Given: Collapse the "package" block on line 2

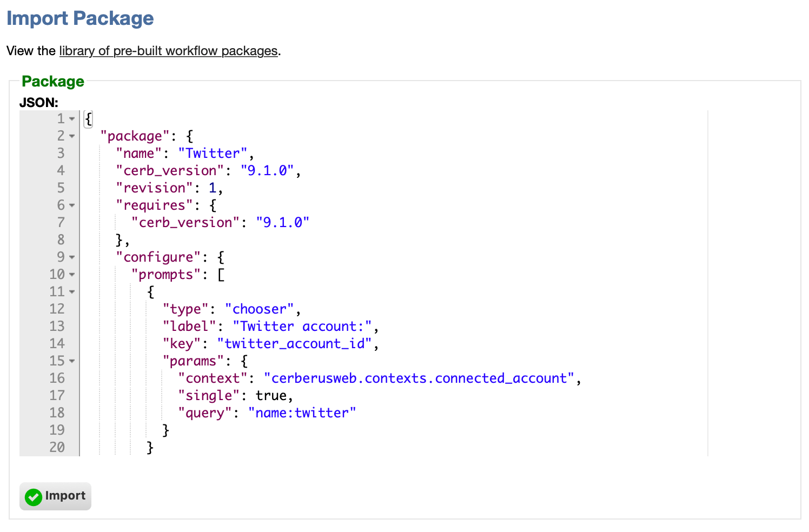Looking at the screenshot, I should (x=72, y=136).
